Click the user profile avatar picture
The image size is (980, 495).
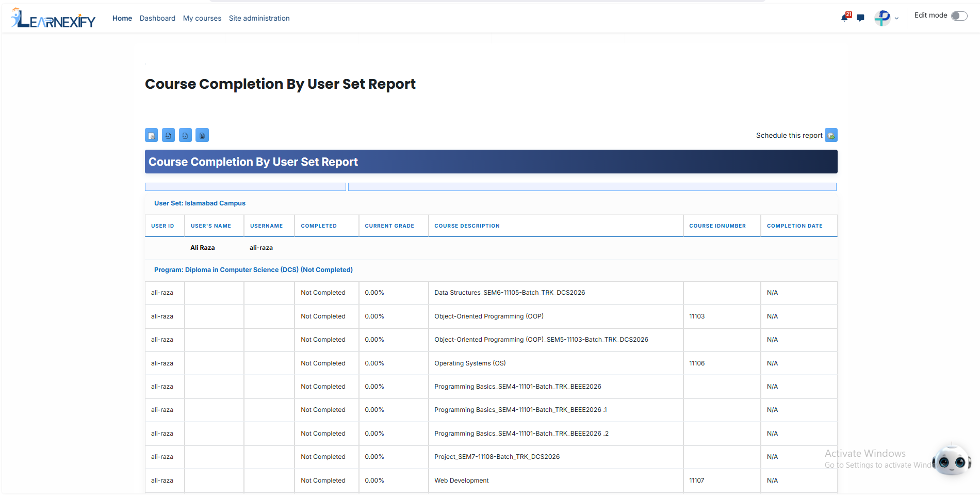point(883,18)
